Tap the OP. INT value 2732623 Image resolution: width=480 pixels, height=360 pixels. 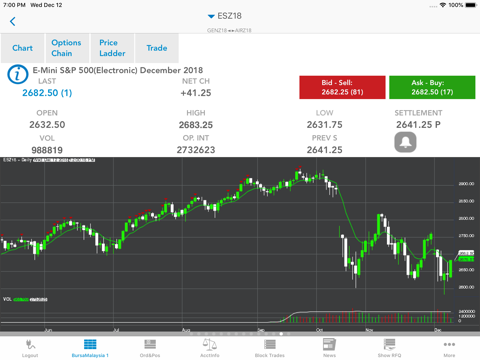[196, 150]
